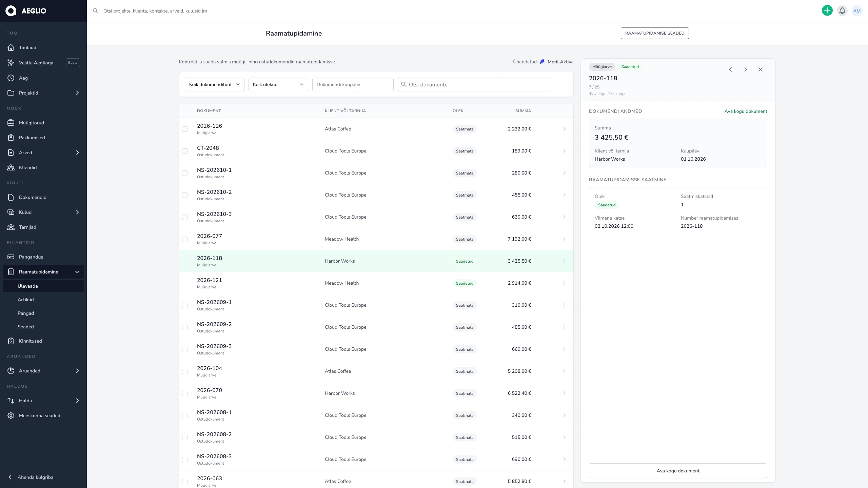Click the green plus create button

tap(827, 11)
